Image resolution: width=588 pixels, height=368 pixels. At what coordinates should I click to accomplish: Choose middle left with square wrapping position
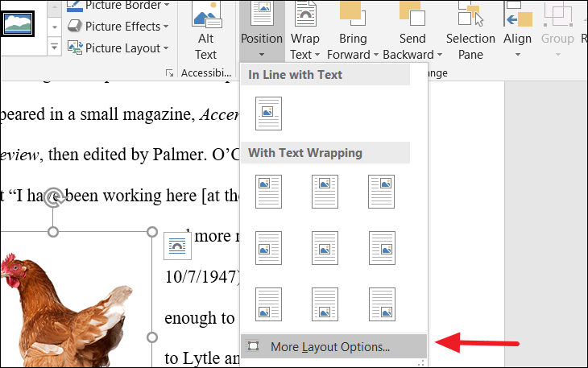(x=268, y=248)
